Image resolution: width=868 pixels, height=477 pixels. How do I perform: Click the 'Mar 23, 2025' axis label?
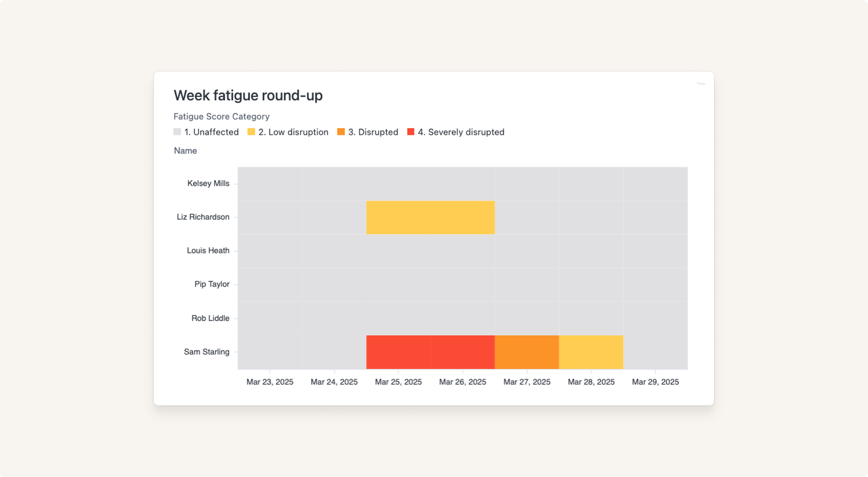[270, 382]
